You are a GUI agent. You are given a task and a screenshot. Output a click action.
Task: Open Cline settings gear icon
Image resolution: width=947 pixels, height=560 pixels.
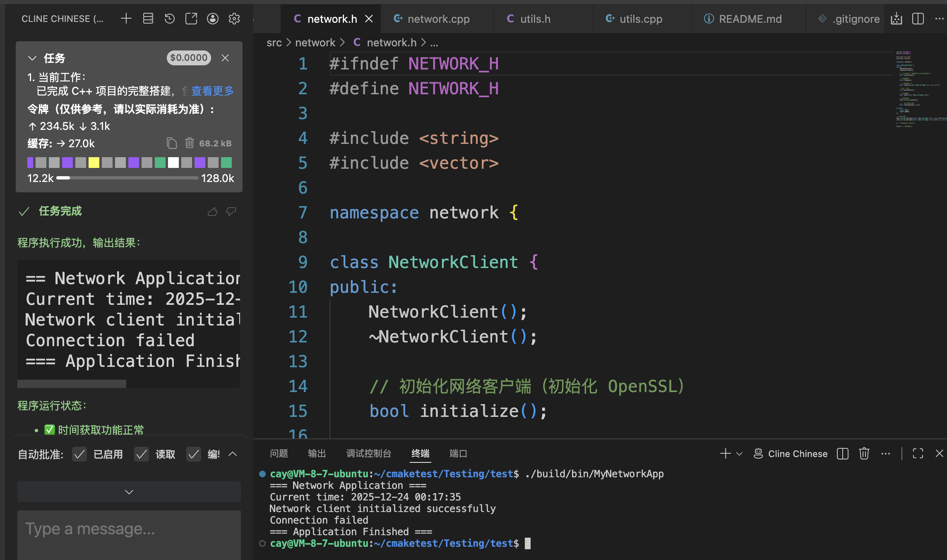pyautogui.click(x=234, y=19)
